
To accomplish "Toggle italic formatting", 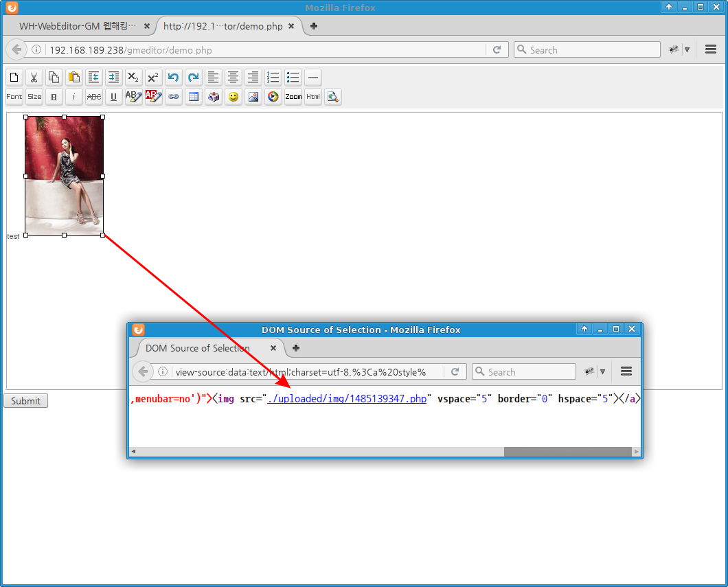I will 74,97.
